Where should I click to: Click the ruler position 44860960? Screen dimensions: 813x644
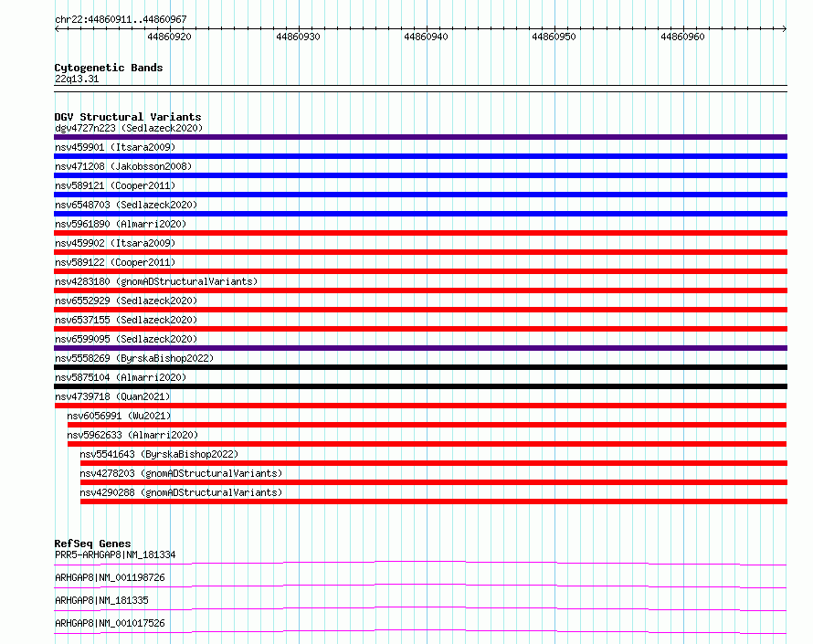(x=682, y=37)
